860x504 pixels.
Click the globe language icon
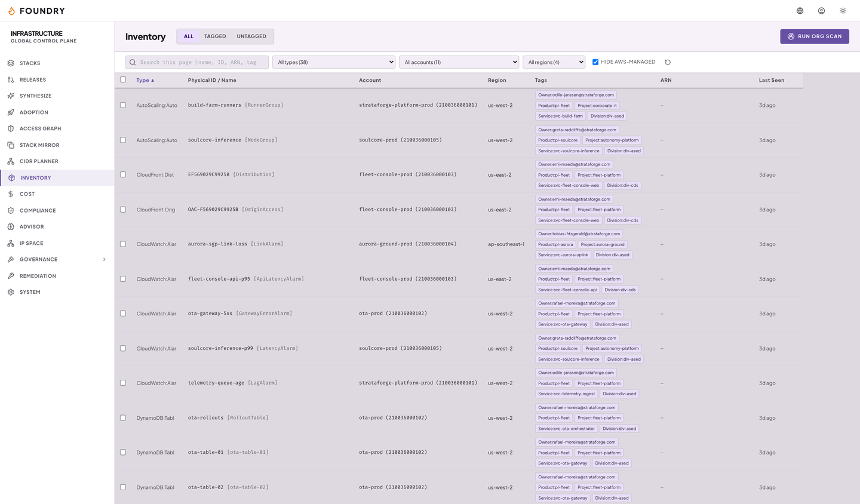pos(800,11)
